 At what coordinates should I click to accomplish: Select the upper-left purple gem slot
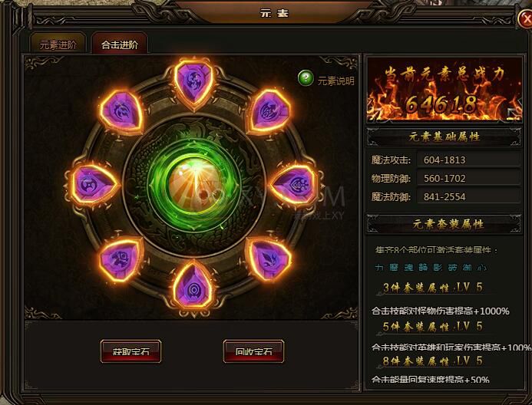click(x=121, y=111)
